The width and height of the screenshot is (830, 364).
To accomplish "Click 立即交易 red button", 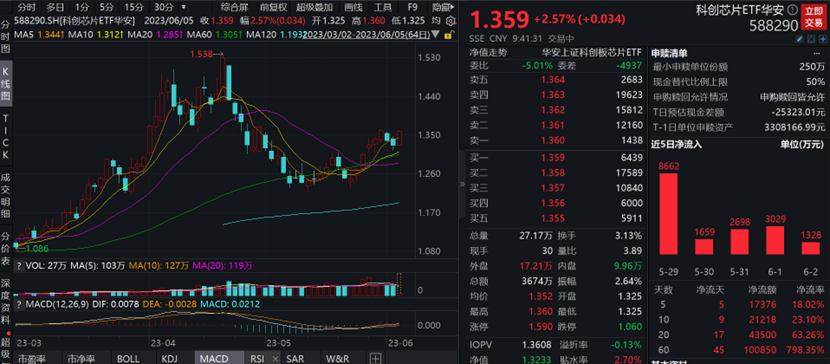I will tap(814, 16).
